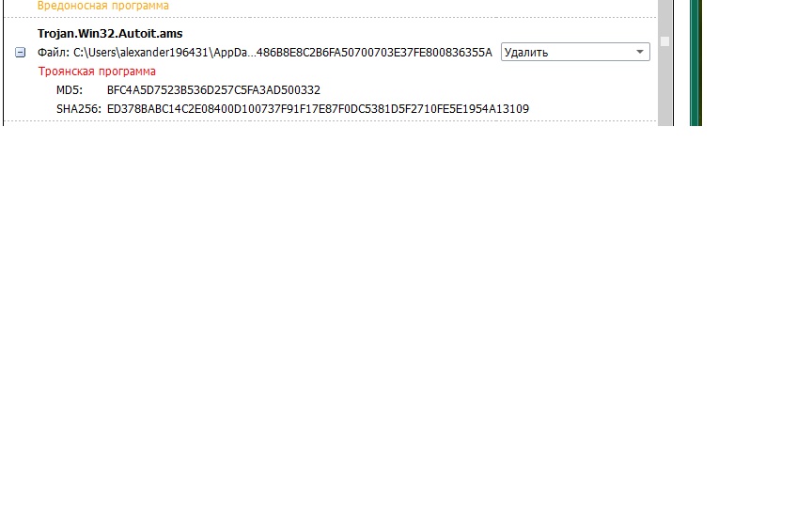This screenshot has height=508, width=812.
Task: Click the file path starting with C:\Users\alexander196431
Action: click(x=283, y=53)
